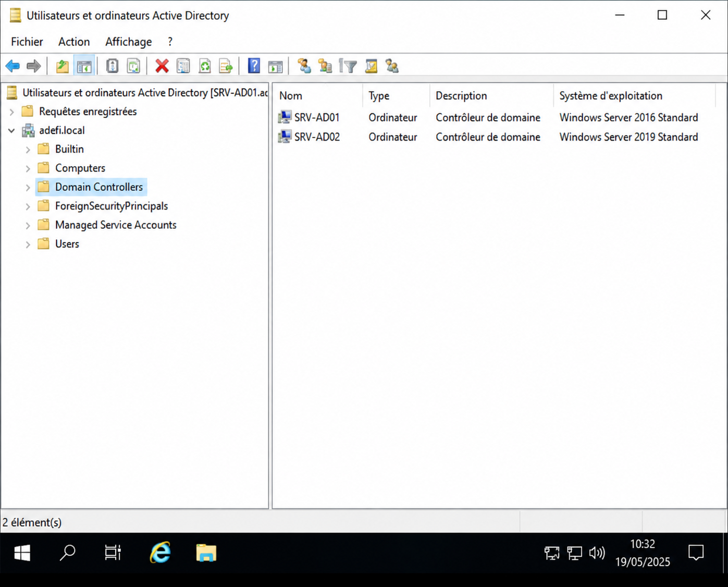The image size is (728, 587).
Task: Open Task View on the taskbar
Action: click(113, 553)
